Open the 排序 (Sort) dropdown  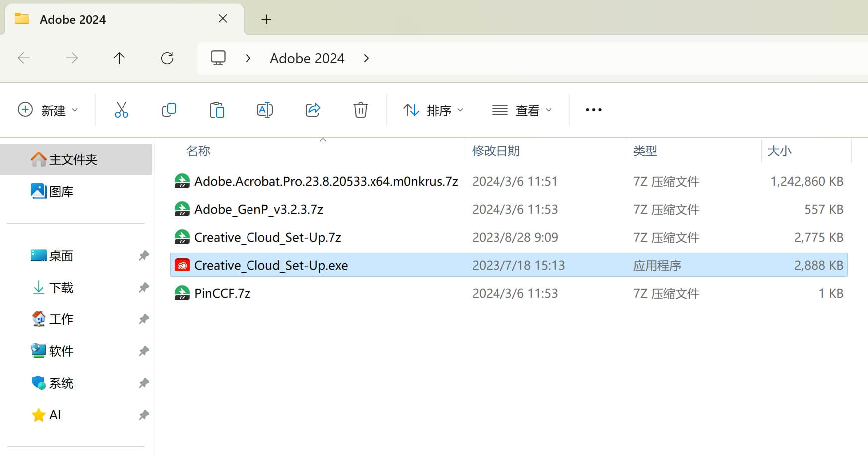(x=433, y=110)
